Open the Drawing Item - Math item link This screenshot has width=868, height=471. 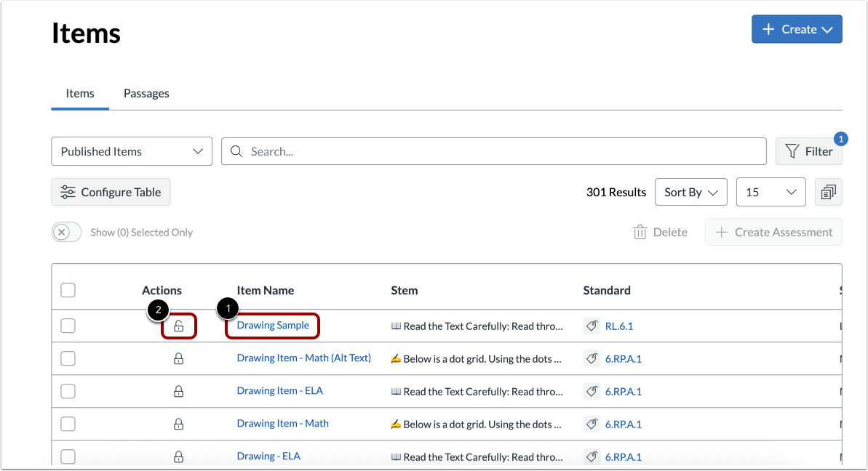pos(283,424)
